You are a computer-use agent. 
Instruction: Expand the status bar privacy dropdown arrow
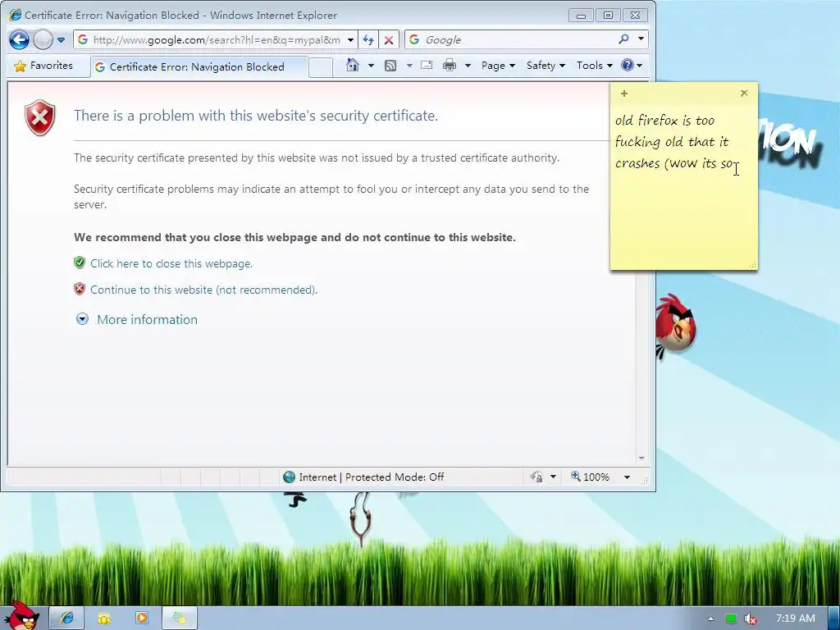(x=554, y=477)
